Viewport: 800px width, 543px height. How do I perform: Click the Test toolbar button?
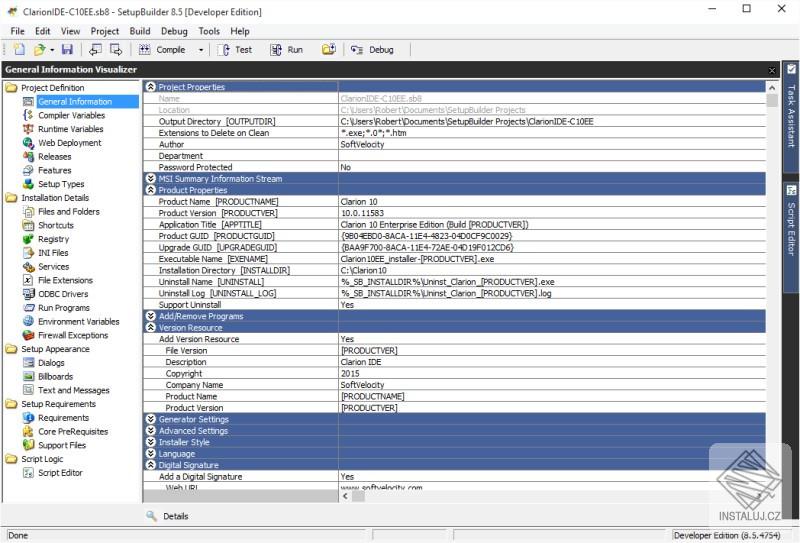(236, 50)
